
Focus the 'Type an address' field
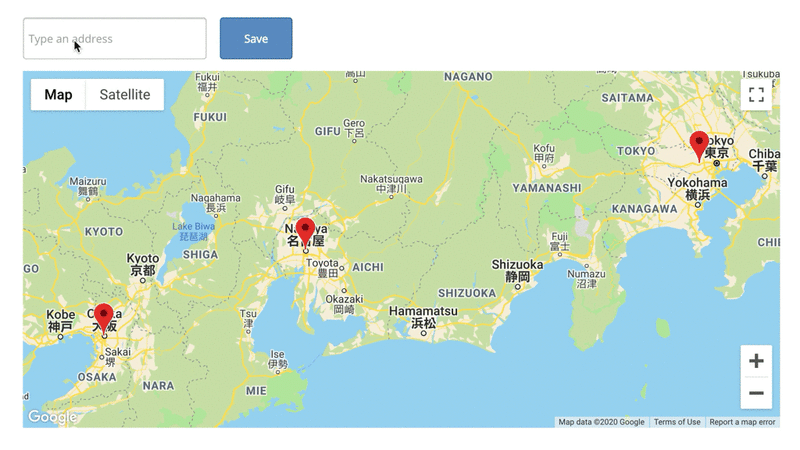pyautogui.click(x=115, y=38)
